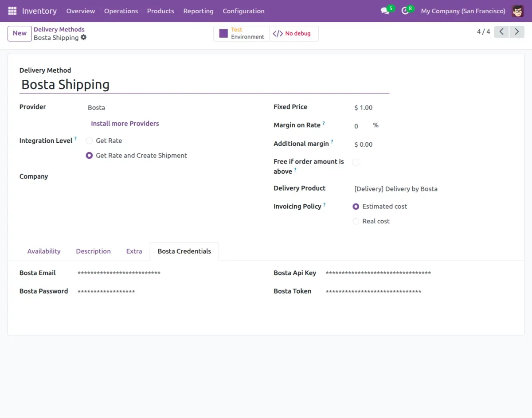
Task: Open the messages chat bubble icon
Action: coord(385,11)
